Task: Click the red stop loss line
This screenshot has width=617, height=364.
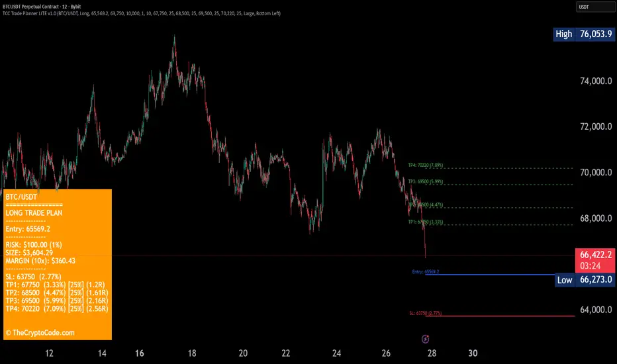Action: tap(500, 316)
